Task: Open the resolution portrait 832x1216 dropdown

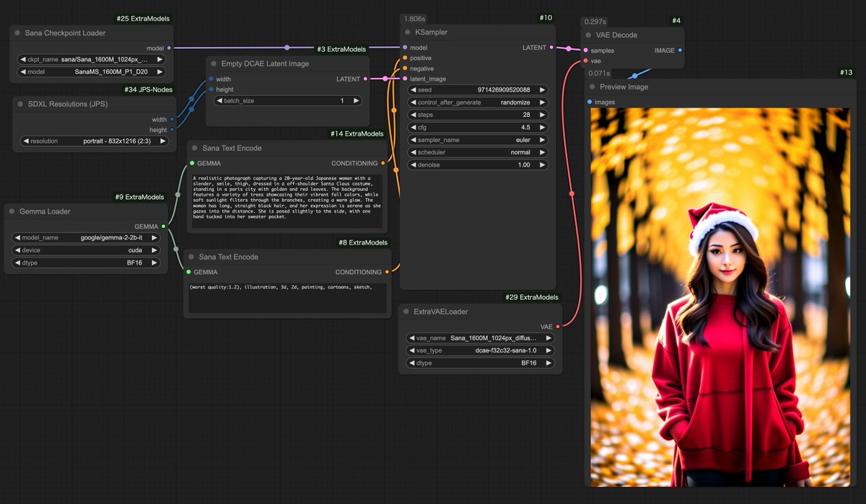Action: tap(95, 141)
